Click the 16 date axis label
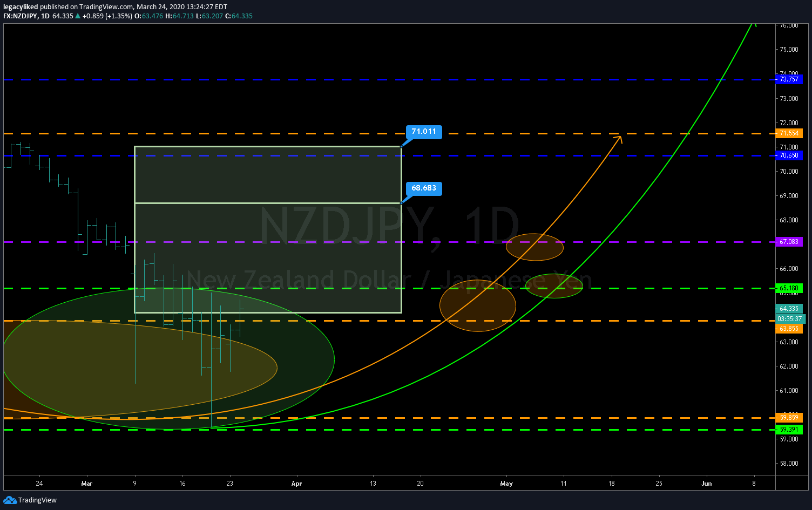The width and height of the screenshot is (812, 510). tap(182, 484)
